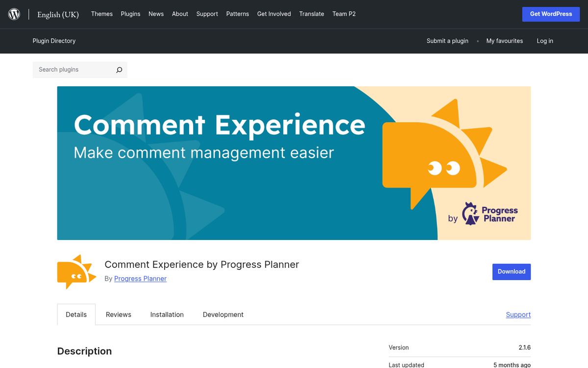Click Submit a plugin
This screenshot has width=588, height=368.
(447, 41)
